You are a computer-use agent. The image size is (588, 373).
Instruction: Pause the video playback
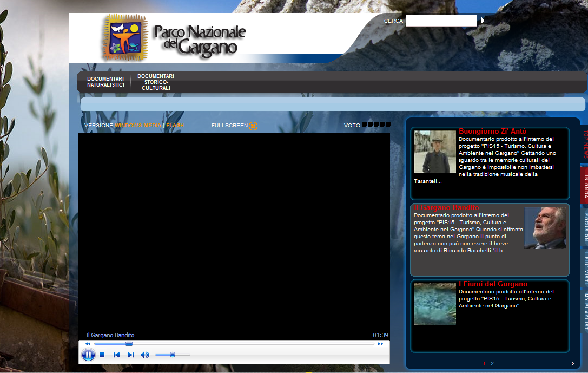pos(88,355)
